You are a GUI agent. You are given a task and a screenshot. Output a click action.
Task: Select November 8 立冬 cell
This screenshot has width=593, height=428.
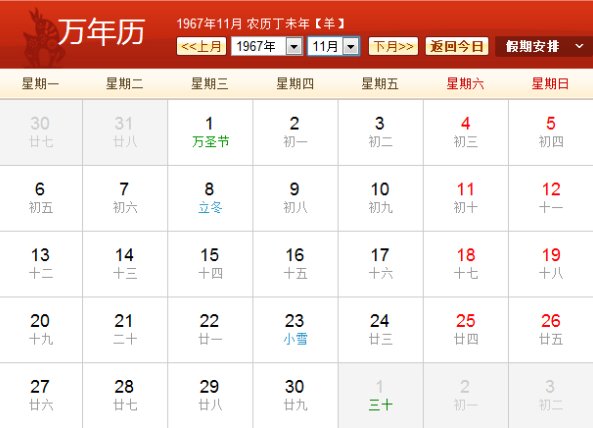(x=210, y=198)
